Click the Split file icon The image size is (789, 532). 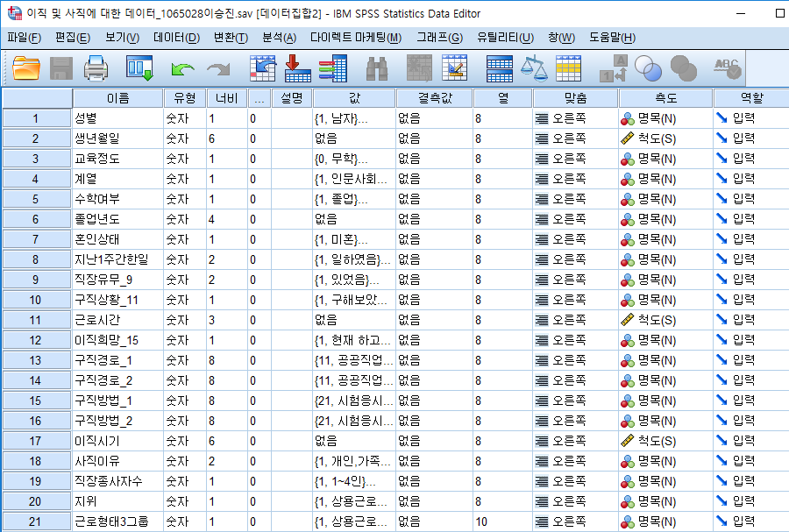tap(499, 67)
